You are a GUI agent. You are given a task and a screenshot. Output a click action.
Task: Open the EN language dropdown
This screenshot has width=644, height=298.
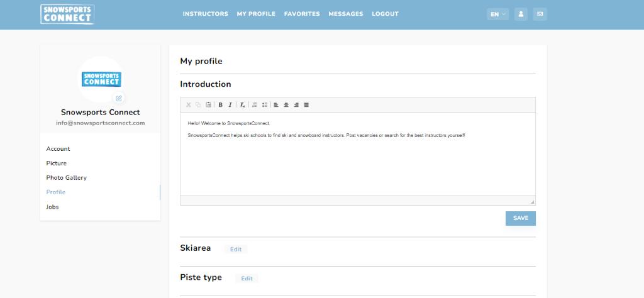(x=497, y=14)
